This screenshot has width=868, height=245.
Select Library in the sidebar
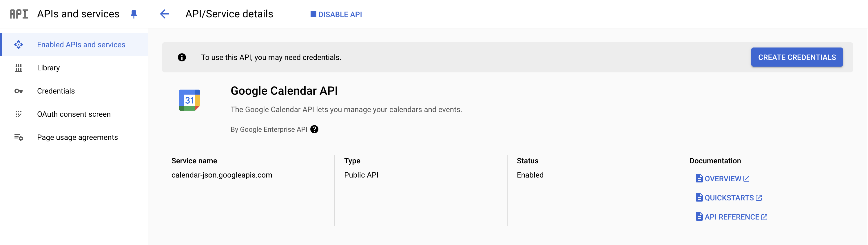pos(48,68)
